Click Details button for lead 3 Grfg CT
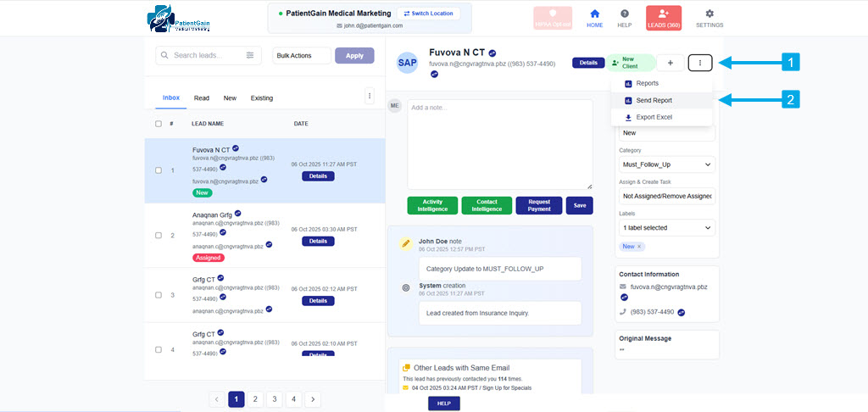The height and width of the screenshot is (412, 868). (318, 301)
